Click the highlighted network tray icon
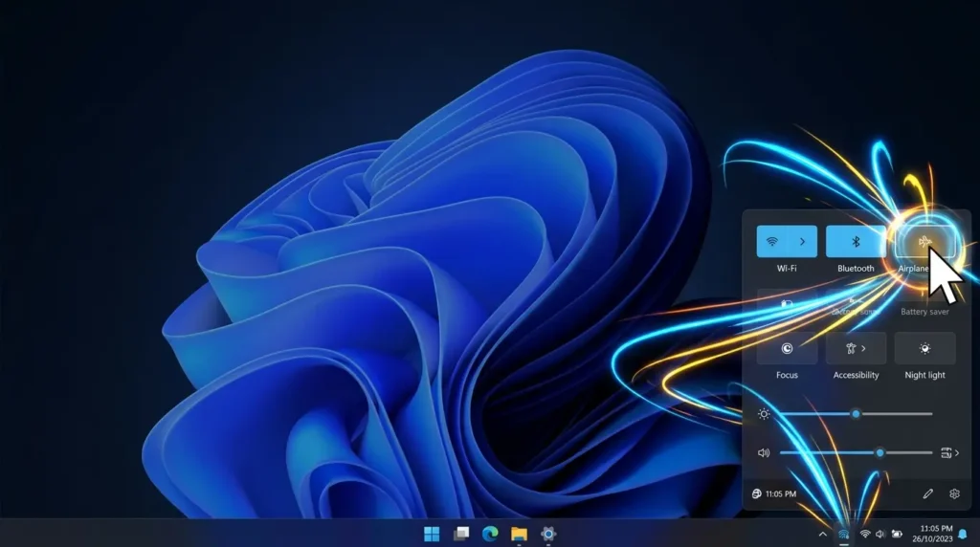 (x=844, y=534)
